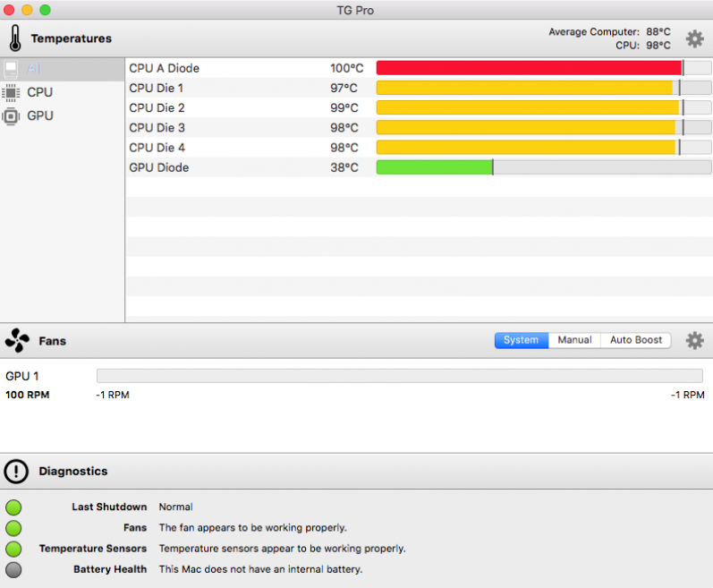Click the Diagnostics exclamation icon
The image size is (713, 588).
click(x=16, y=471)
